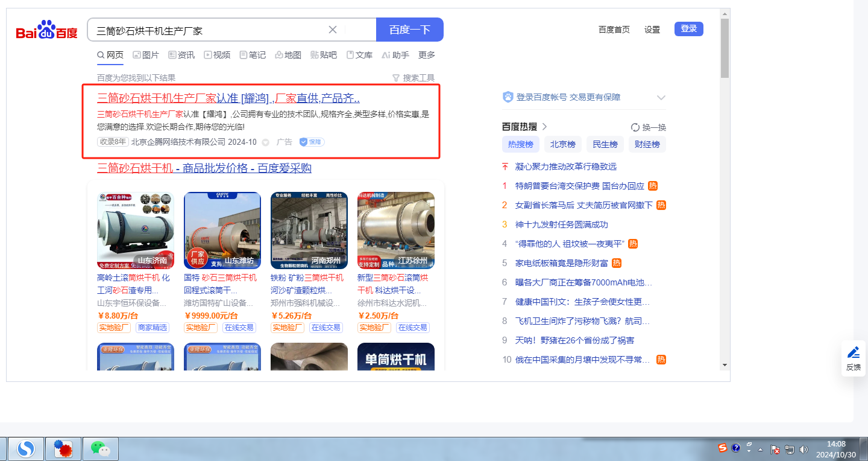Open the 三筒砂石烘干机生产厂家认准 ad result title
This screenshot has height=461, width=868.
[228, 98]
